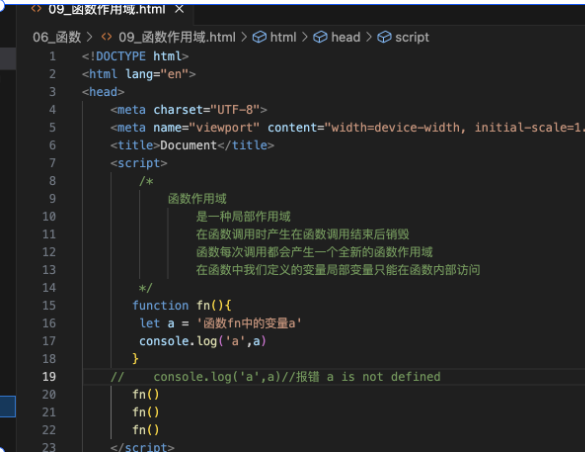Click the <!DOCTYPE html> text
The height and width of the screenshot is (452, 585).
pos(135,56)
